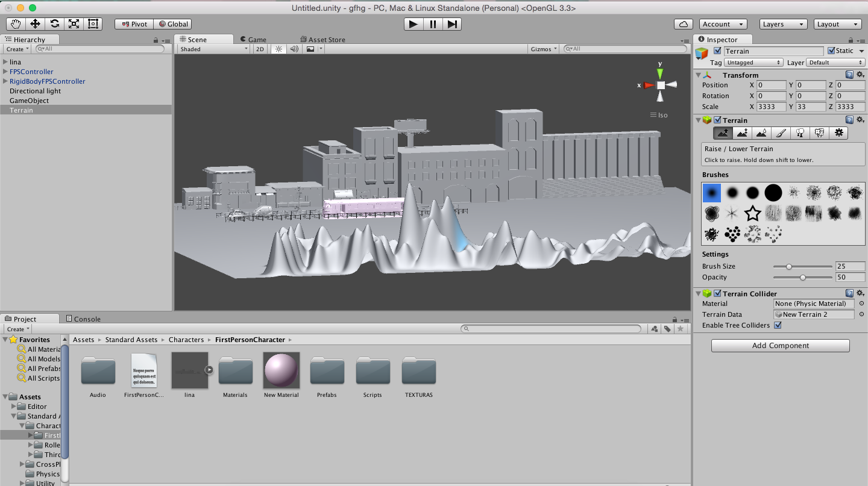This screenshot has height=486, width=868.
Task: Open the Terrain Settings gear tool
Action: point(839,133)
